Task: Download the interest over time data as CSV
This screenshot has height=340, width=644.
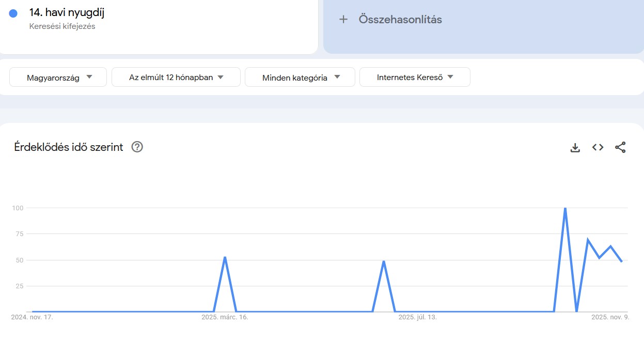Action: (575, 147)
